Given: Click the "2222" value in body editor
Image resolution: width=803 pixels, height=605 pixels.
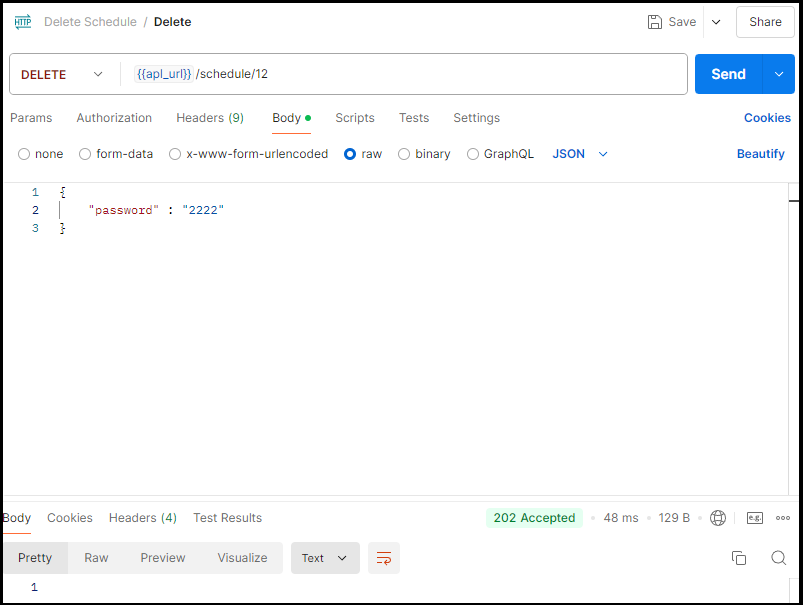Looking at the screenshot, I should (x=203, y=210).
